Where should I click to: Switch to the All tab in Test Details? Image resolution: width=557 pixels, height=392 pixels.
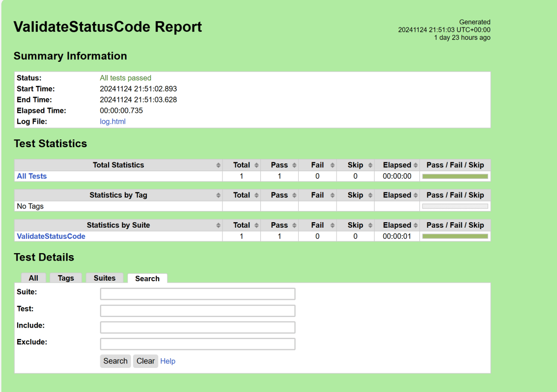[x=33, y=278]
